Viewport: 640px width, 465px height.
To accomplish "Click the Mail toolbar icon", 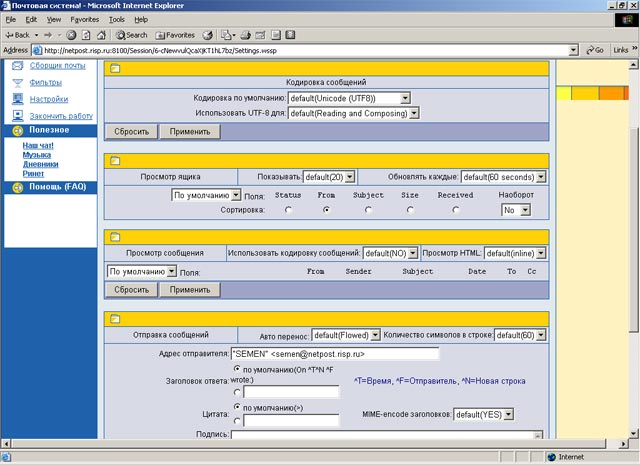I will pos(228,35).
